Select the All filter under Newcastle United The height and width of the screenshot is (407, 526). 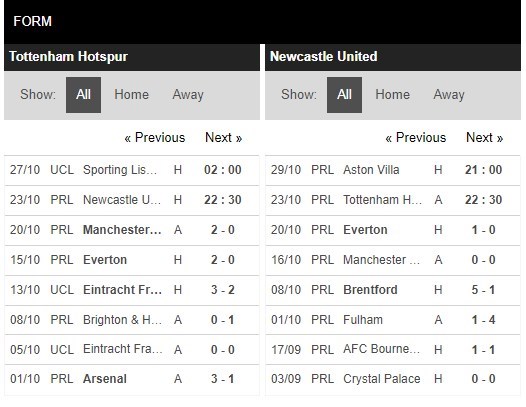click(344, 95)
